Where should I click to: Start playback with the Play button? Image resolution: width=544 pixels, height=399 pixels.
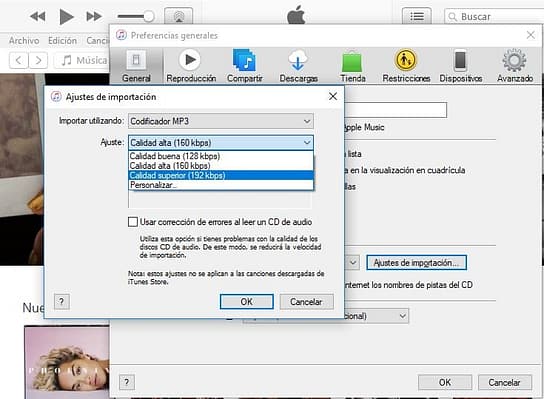click(x=66, y=16)
